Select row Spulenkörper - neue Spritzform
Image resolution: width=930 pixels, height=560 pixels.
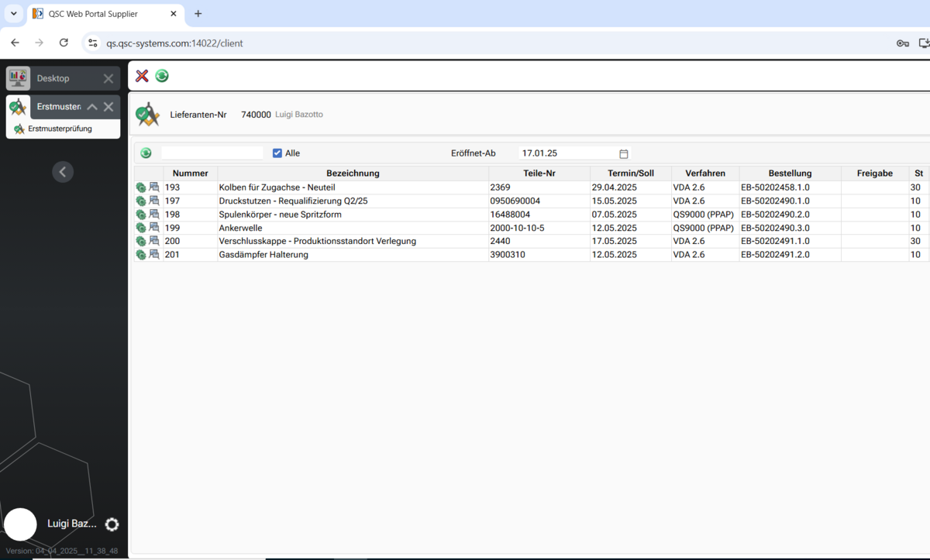pos(532,215)
